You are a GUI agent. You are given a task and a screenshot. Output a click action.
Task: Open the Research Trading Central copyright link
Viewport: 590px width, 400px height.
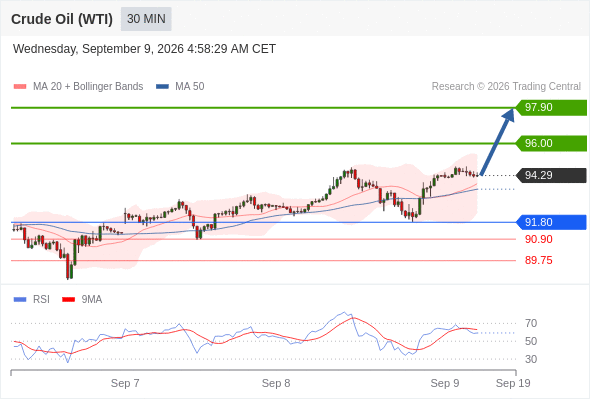[x=506, y=87]
